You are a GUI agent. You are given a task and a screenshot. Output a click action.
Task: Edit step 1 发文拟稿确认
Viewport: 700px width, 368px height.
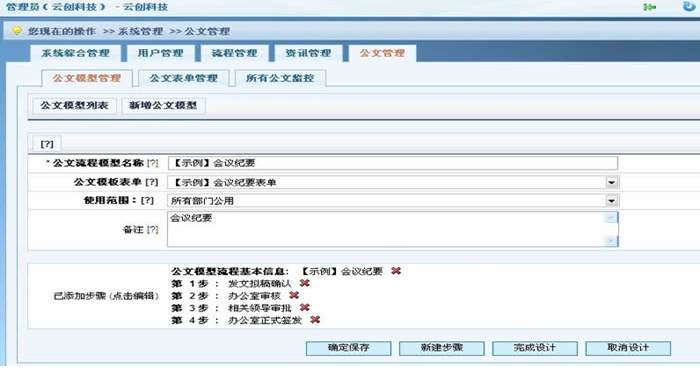point(259,284)
